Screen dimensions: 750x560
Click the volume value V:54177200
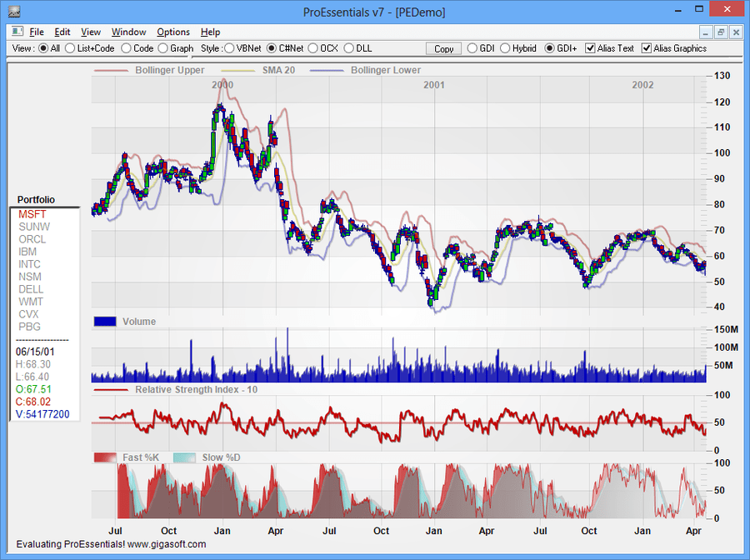pos(42,414)
